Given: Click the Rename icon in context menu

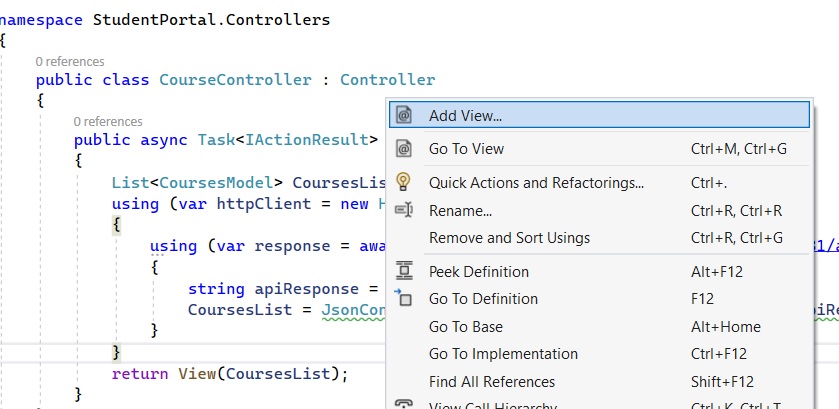Looking at the screenshot, I should point(403,210).
